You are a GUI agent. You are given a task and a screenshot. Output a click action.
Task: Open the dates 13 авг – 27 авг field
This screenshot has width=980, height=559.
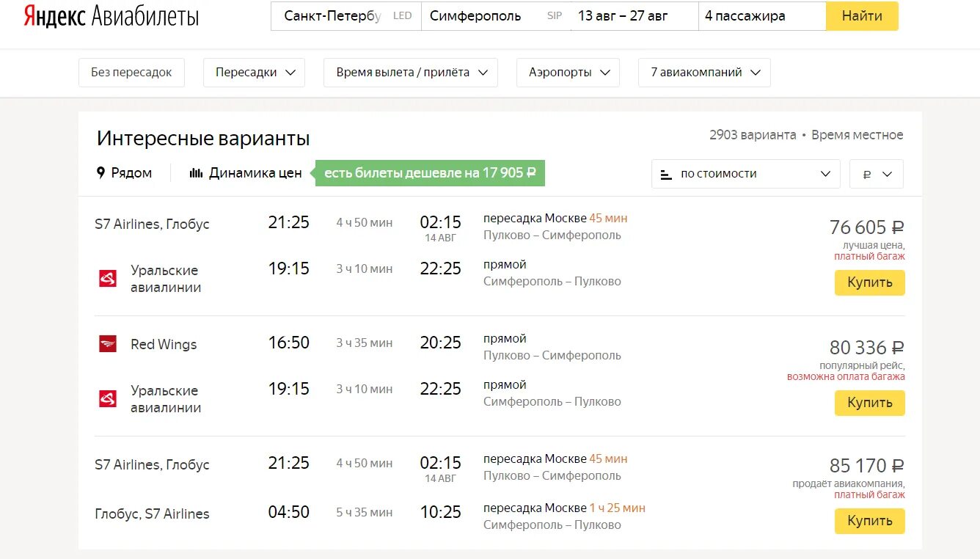634,16
